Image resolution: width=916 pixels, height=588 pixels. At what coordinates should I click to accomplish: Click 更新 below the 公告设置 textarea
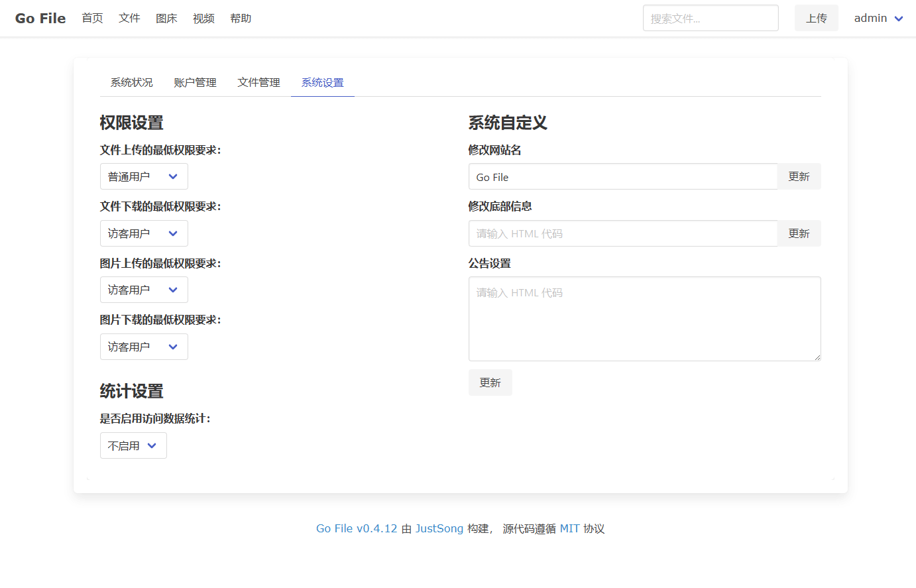click(490, 382)
